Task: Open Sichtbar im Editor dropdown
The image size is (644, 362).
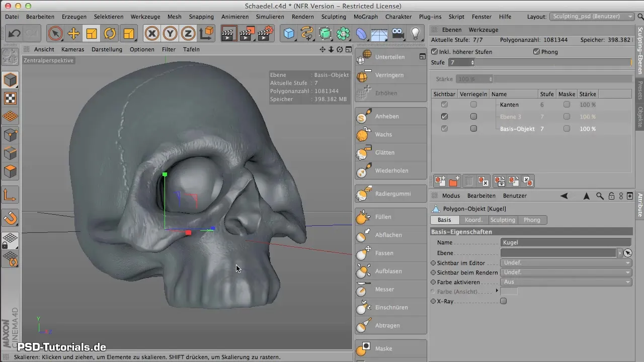Action: (566, 263)
